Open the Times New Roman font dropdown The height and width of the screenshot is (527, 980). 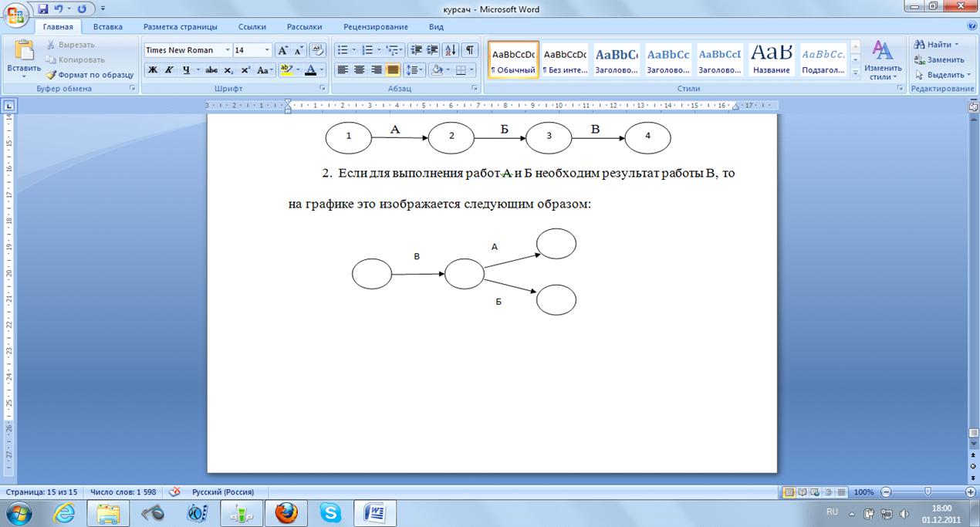[x=188, y=50]
